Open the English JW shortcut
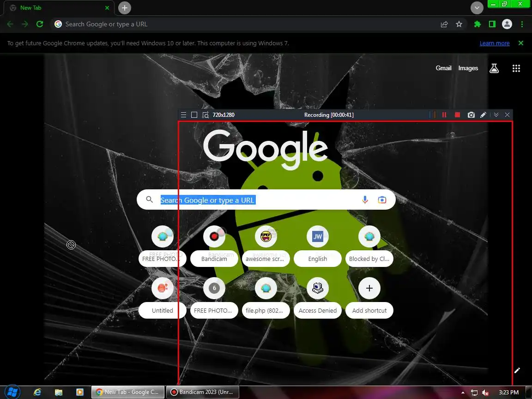Image resolution: width=532 pixels, height=399 pixels. 318,246
